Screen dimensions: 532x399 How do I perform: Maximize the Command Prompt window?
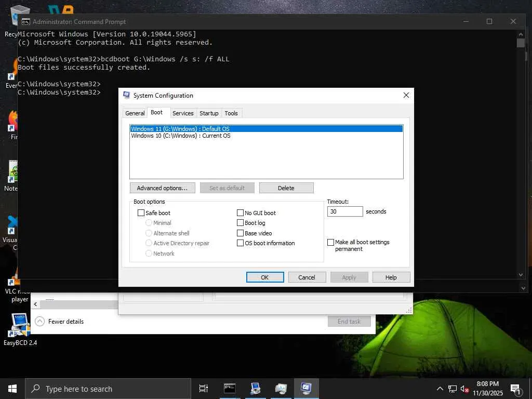[489, 21]
